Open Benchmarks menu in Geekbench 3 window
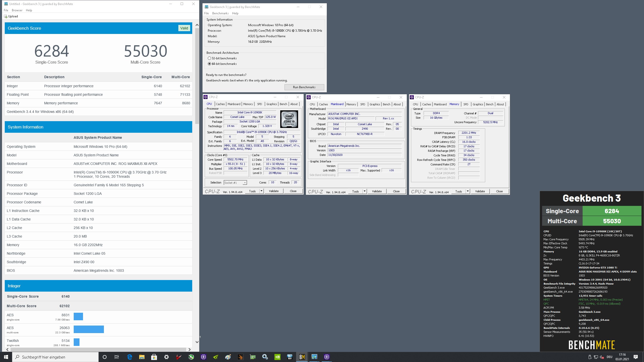 220,13
